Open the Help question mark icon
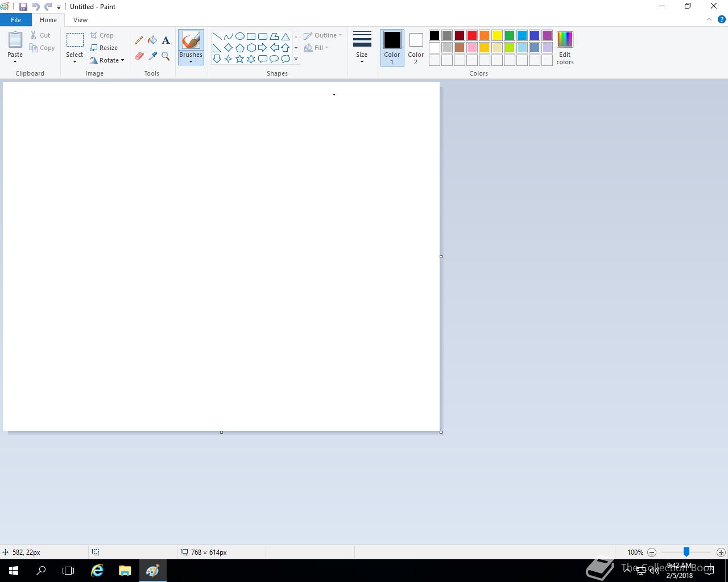The width and height of the screenshot is (728, 582). [721, 19]
